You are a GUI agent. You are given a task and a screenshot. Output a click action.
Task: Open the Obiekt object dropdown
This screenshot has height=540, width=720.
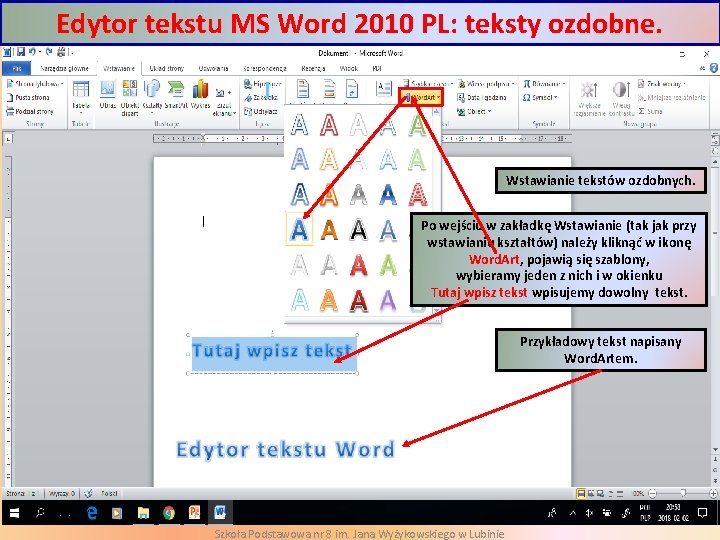pos(474,111)
